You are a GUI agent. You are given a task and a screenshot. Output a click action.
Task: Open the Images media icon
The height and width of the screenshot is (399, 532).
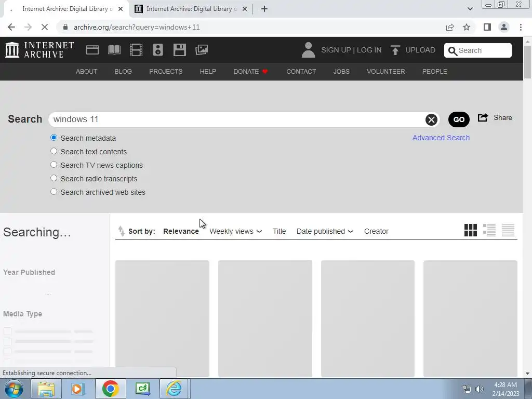click(x=202, y=50)
